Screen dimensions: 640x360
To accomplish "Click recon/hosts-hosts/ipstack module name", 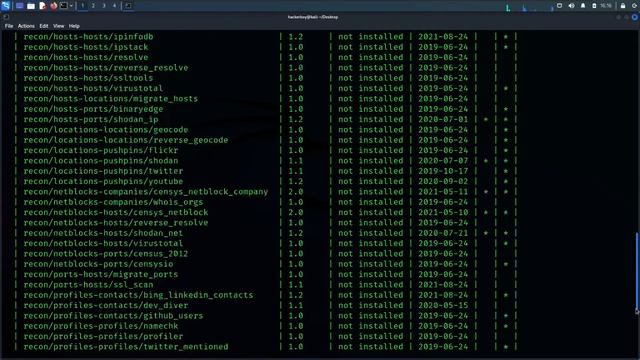I will pos(86,47).
